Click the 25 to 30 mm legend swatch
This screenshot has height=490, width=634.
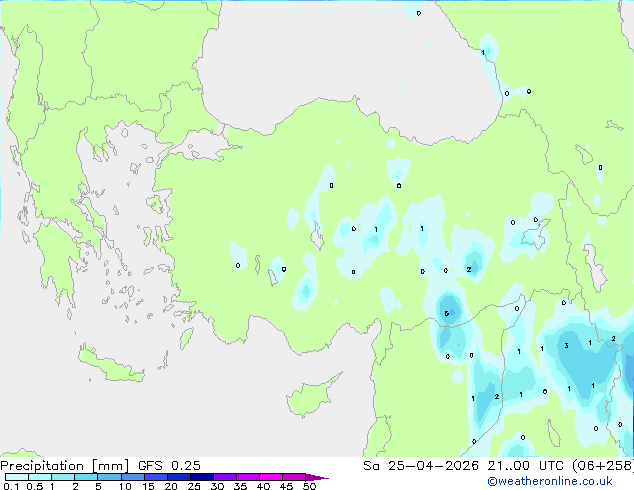click(x=201, y=477)
